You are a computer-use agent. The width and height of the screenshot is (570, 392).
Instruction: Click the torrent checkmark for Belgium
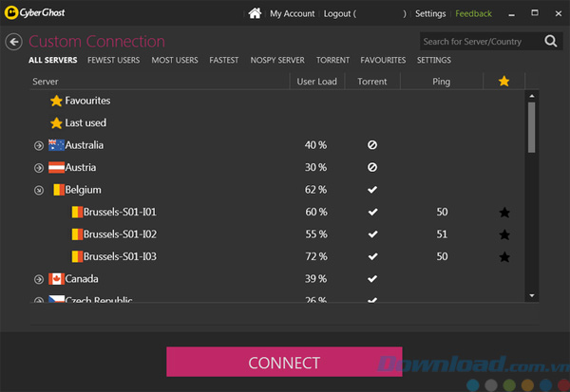[372, 190]
